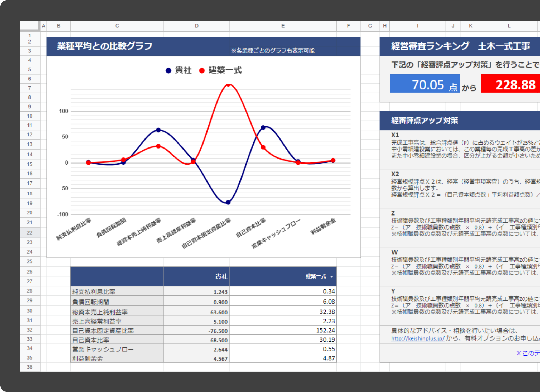Select column E header

pyautogui.click(x=283, y=26)
